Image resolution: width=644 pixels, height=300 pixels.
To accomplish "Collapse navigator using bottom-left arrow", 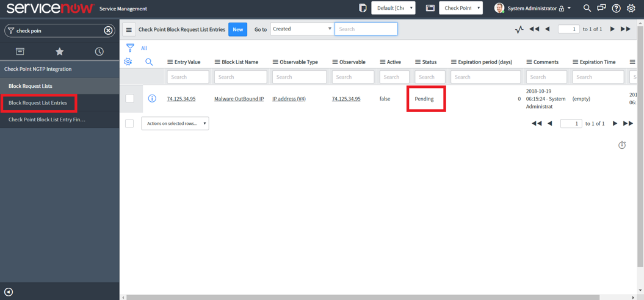I will point(9,292).
